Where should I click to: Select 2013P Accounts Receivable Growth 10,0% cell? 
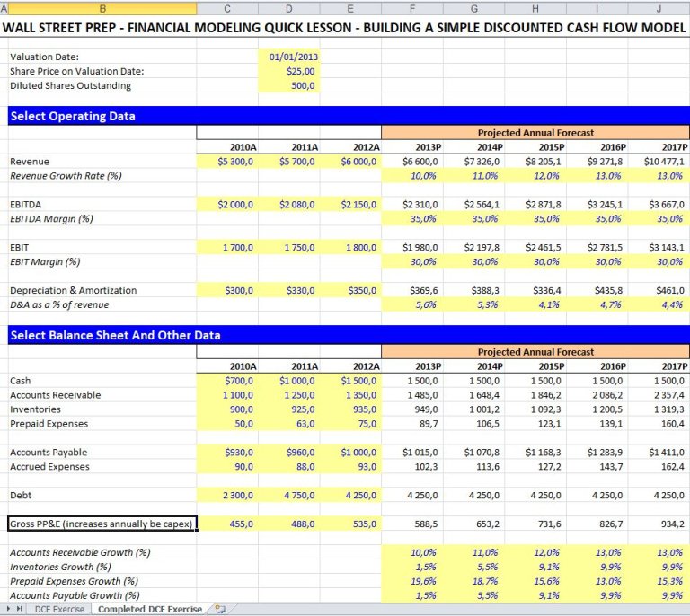point(412,552)
